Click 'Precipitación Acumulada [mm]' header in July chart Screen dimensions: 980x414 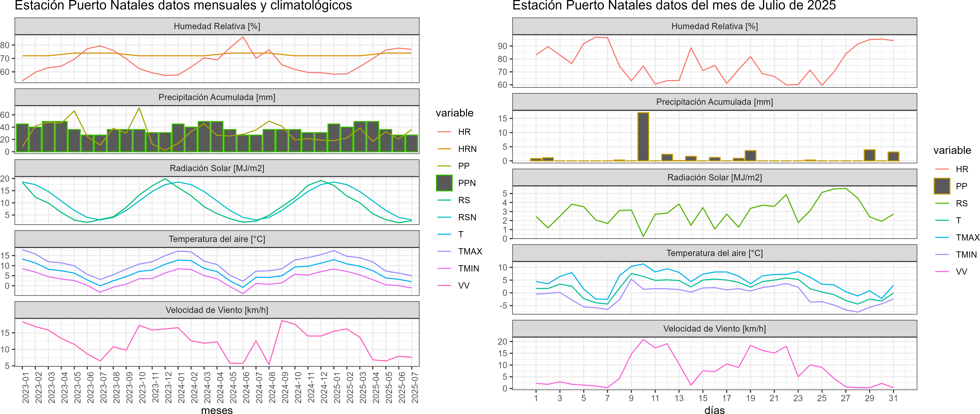tap(714, 102)
